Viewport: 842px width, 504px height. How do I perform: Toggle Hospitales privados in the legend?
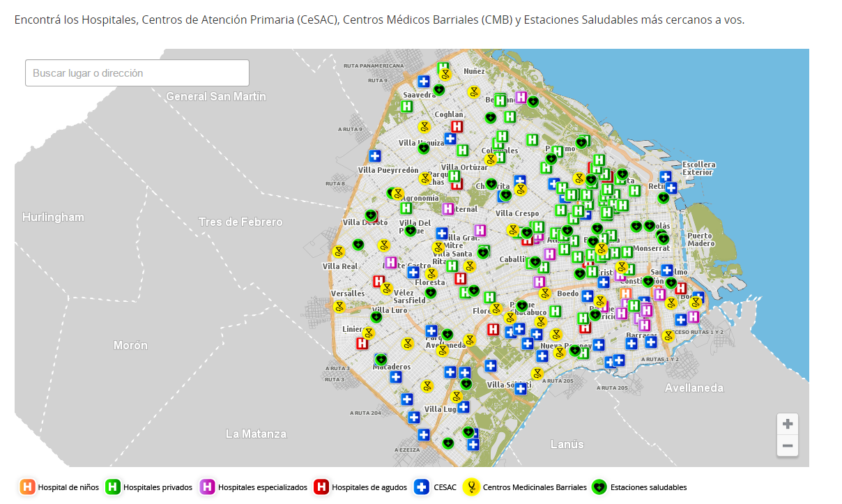148,487
